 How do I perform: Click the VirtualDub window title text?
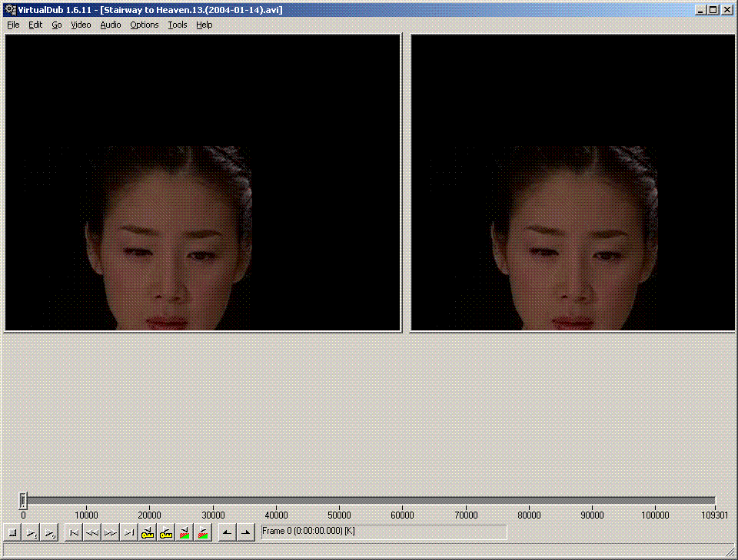point(150,10)
